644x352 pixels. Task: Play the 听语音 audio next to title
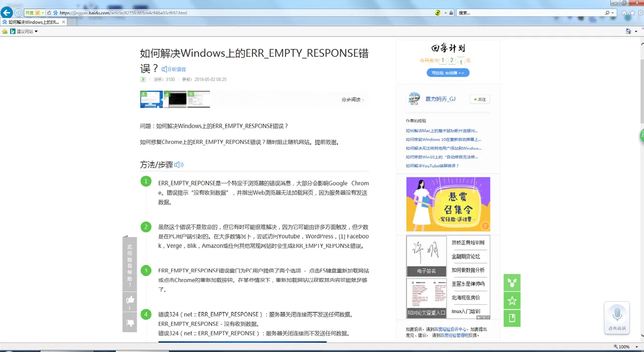pos(174,69)
